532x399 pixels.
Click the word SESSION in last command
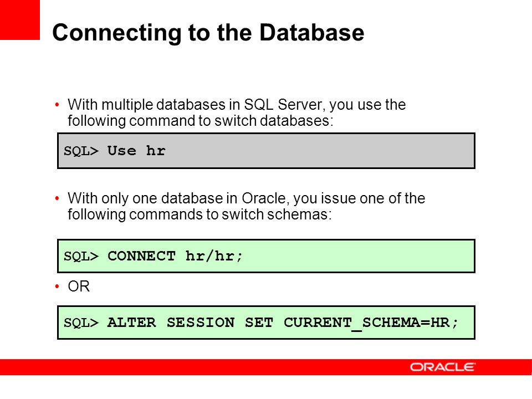point(201,323)
